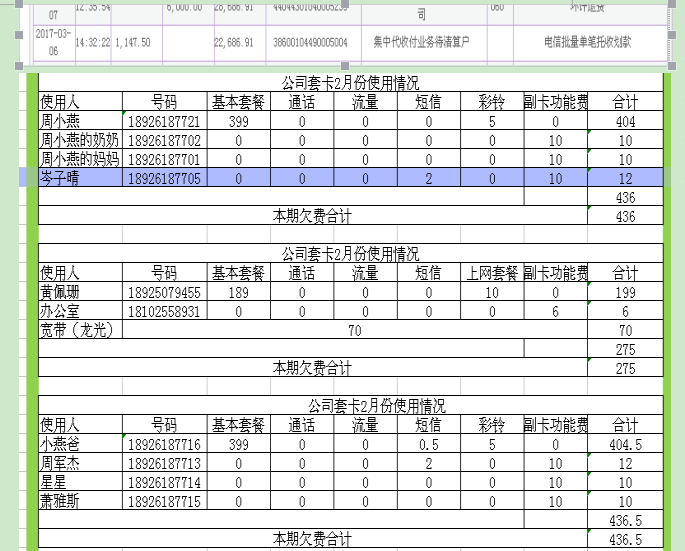Click phone number 18926187715 cell
Screen dimensions: 685x551
(164, 501)
